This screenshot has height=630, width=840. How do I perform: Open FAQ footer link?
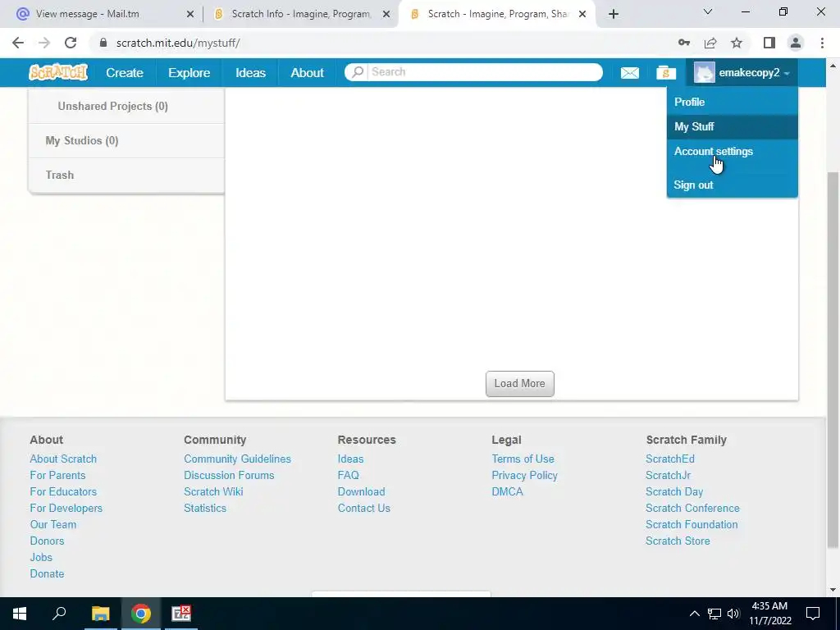[348, 475]
